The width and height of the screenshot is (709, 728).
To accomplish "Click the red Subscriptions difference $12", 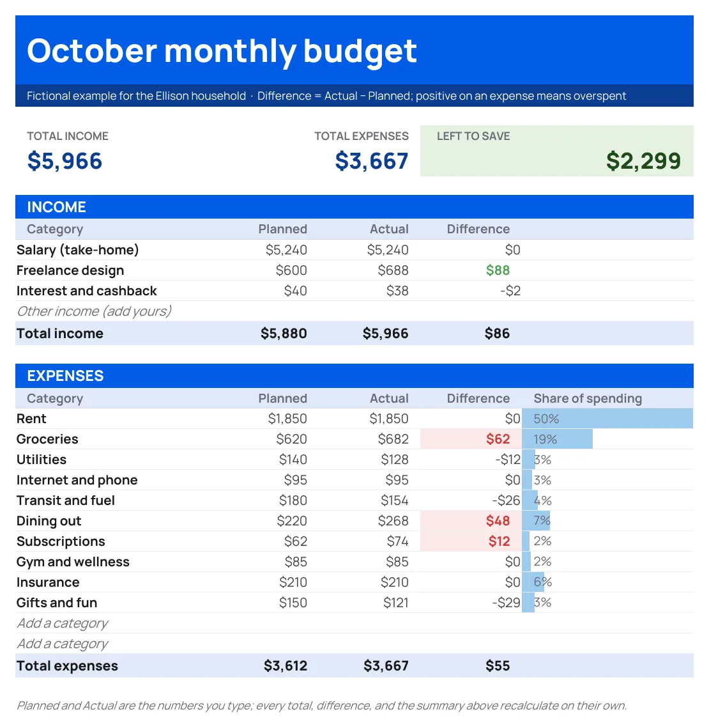I will [x=499, y=541].
